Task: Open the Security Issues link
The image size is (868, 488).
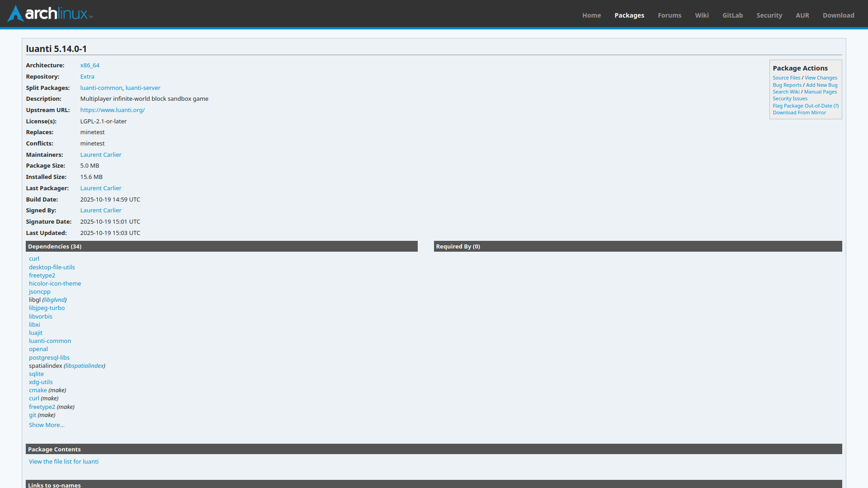Action: pyautogui.click(x=790, y=99)
